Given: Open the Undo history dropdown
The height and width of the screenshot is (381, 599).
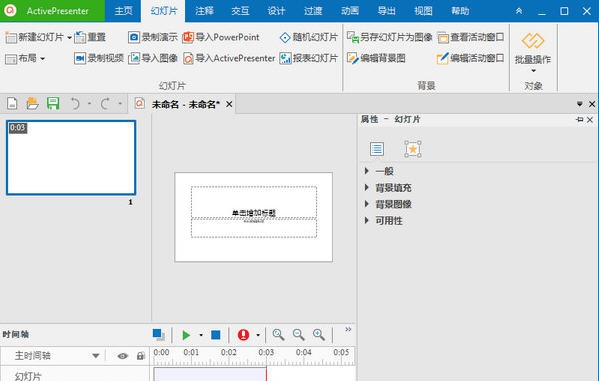Looking at the screenshot, I should (x=89, y=104).
